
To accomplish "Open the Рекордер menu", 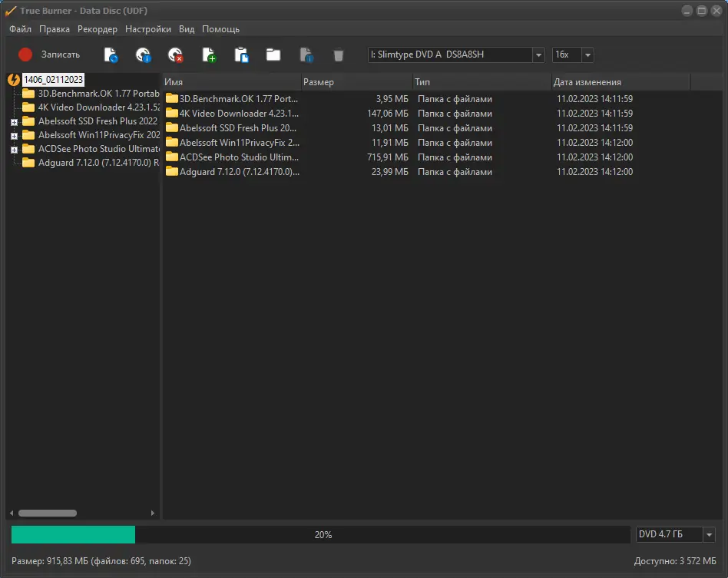I will (98, 29).
